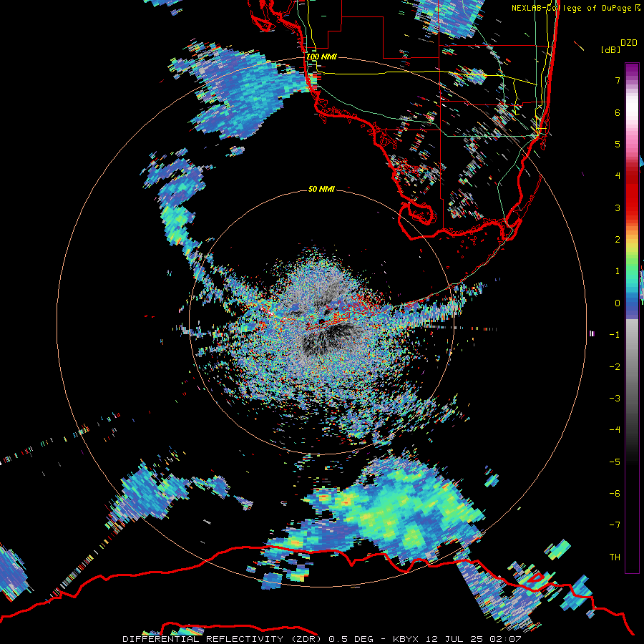
Task: Select the 7 value on the scale
Action: click(x=618, y=80)
